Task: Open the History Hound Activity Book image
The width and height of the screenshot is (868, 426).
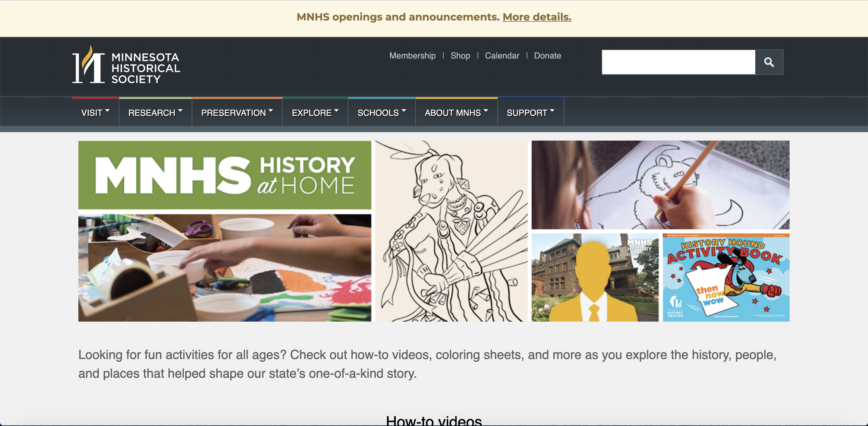Action: [726, 277]
